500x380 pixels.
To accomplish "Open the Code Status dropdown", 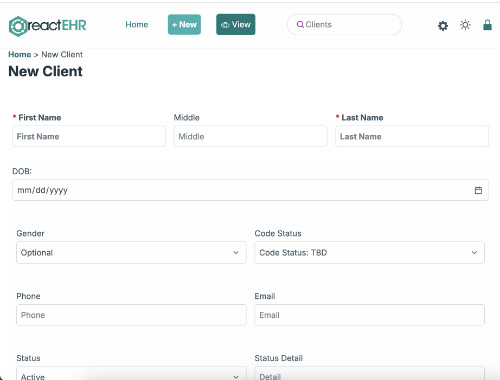I will point(369,253).
